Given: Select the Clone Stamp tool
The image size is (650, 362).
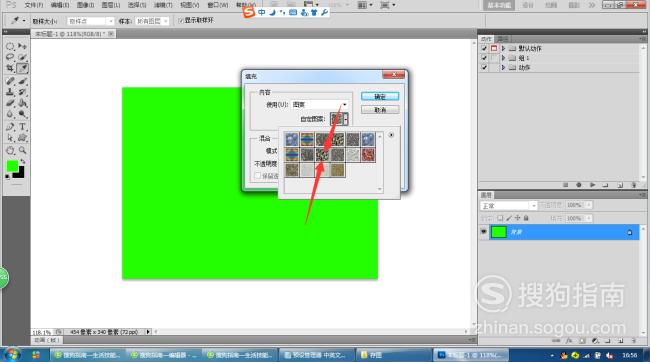Looking at the screenshot, I should tap(10, 92).
